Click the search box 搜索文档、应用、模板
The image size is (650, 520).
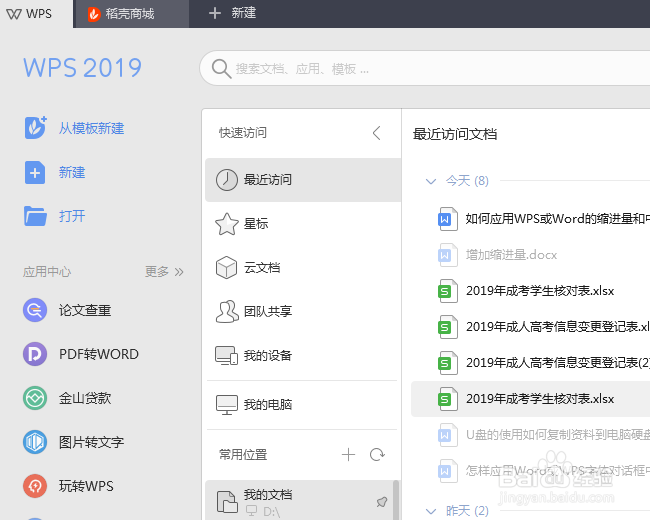pyautogui.click(x=425, y=68)
